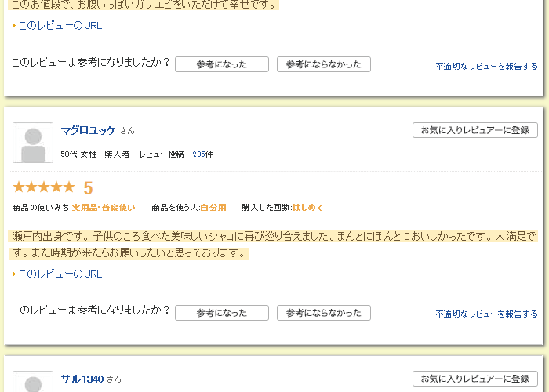Click the orange arrow beside マグロユッケ's review URL

pos(14,274)
